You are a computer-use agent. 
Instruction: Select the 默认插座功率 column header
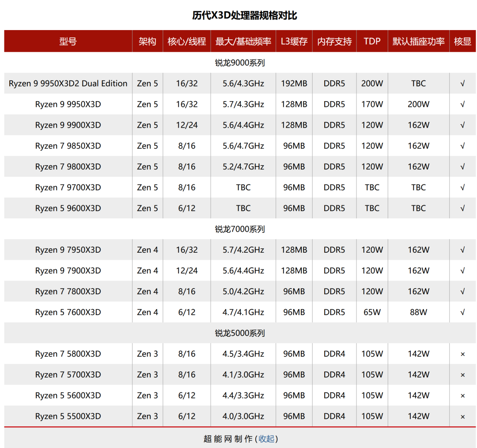click(419, 42)
